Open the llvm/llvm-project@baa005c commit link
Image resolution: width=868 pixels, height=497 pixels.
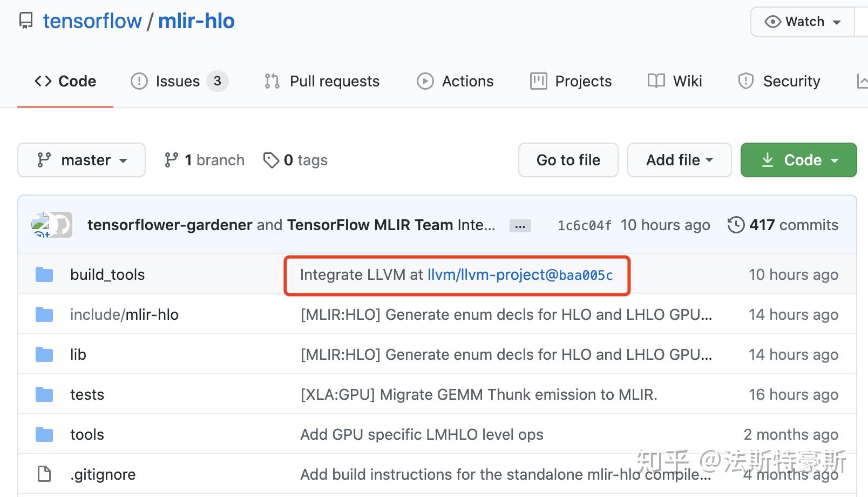pos(520,275)
